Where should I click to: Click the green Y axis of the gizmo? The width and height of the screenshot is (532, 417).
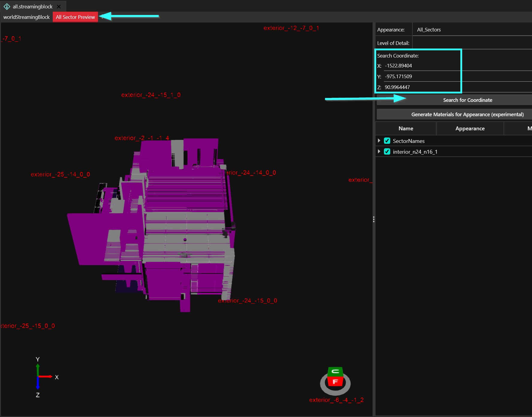(38, 369)
